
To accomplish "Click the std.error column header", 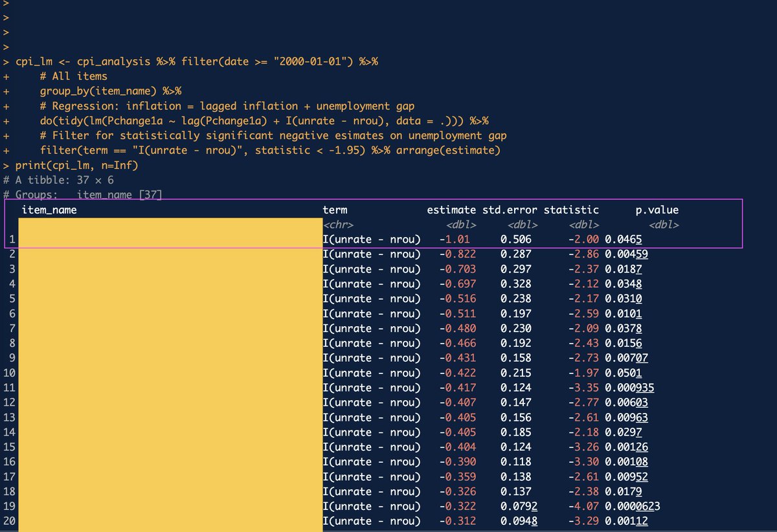I will 510,210.
